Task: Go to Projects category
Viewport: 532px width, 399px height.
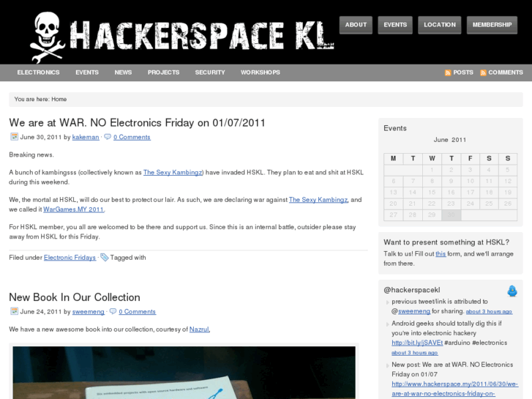Action: (163, 72)
